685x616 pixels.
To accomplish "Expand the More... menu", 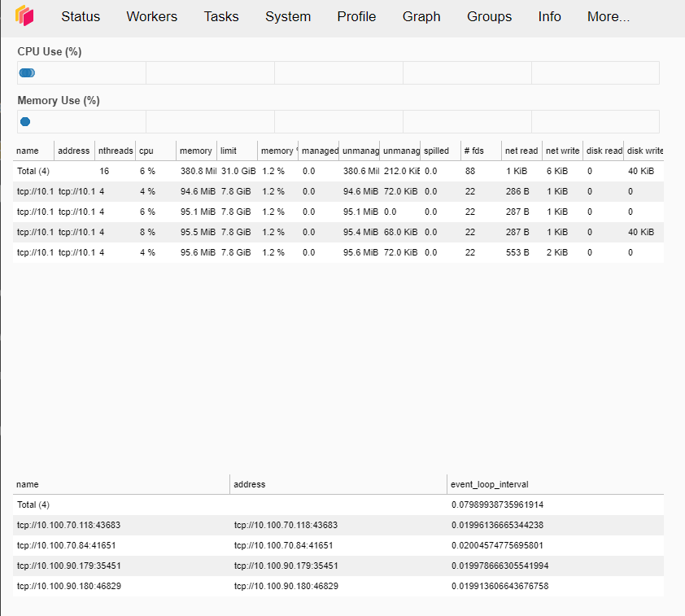I will 608,16.
